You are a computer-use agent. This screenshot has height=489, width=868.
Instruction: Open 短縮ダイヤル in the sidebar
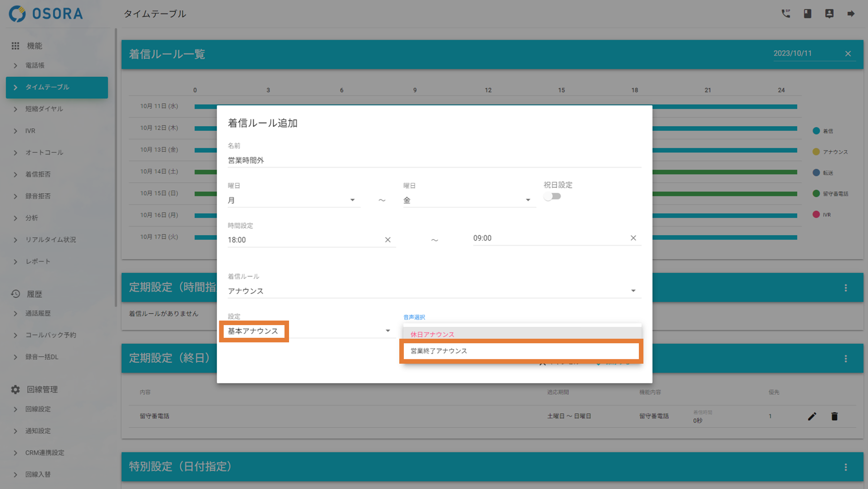[44, 109]
